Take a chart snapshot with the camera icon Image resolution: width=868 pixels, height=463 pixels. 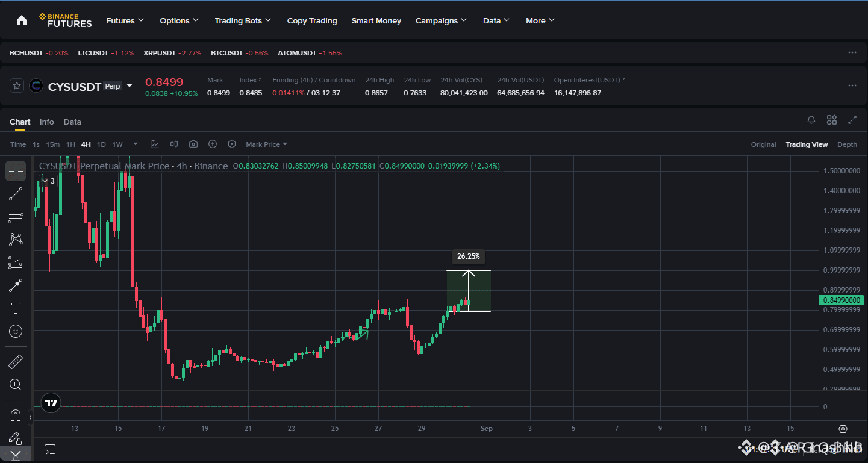(193, 144)
